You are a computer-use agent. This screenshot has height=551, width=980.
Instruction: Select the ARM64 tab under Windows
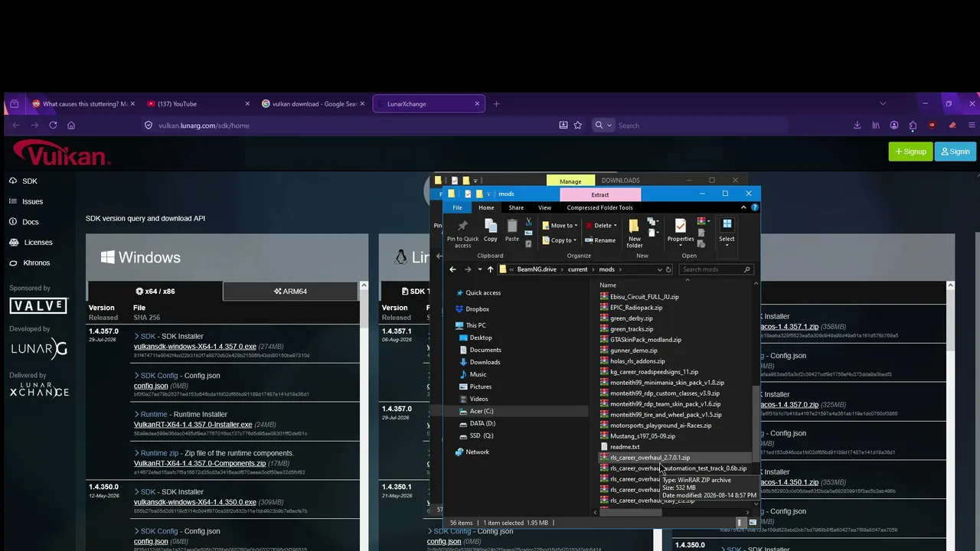pyautogui.click(x=290, y=292)
